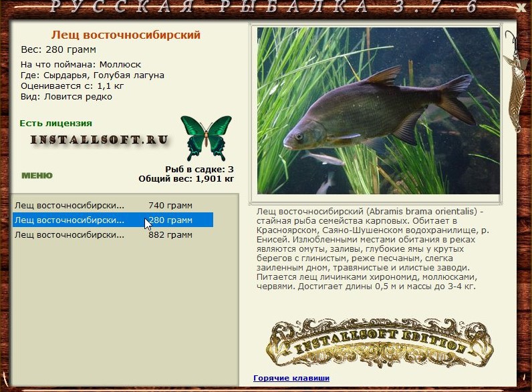The image size is (532, 392).
Task: Click the INSTALLSOFT.RU logo
Action: [100, 140]
